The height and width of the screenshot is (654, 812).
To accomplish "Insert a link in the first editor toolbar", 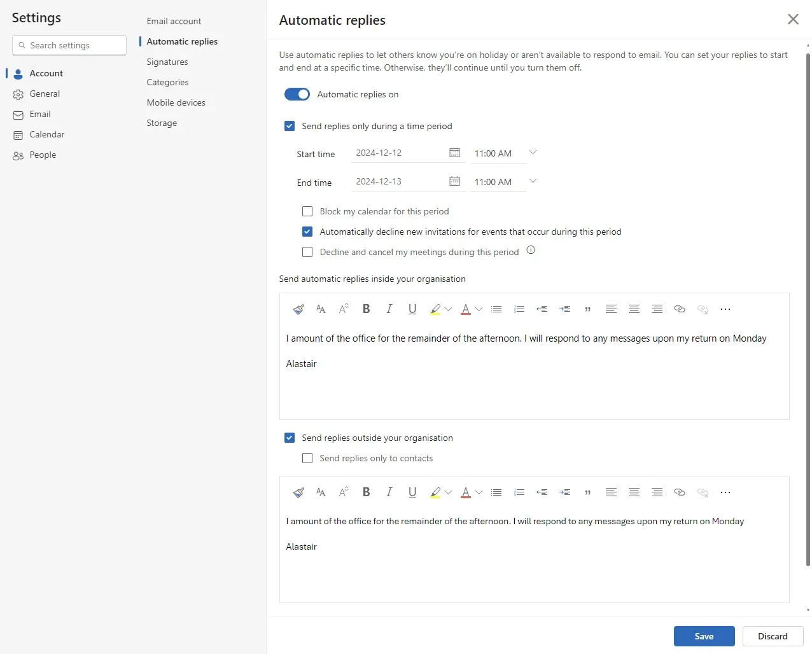I will [679, 309].
